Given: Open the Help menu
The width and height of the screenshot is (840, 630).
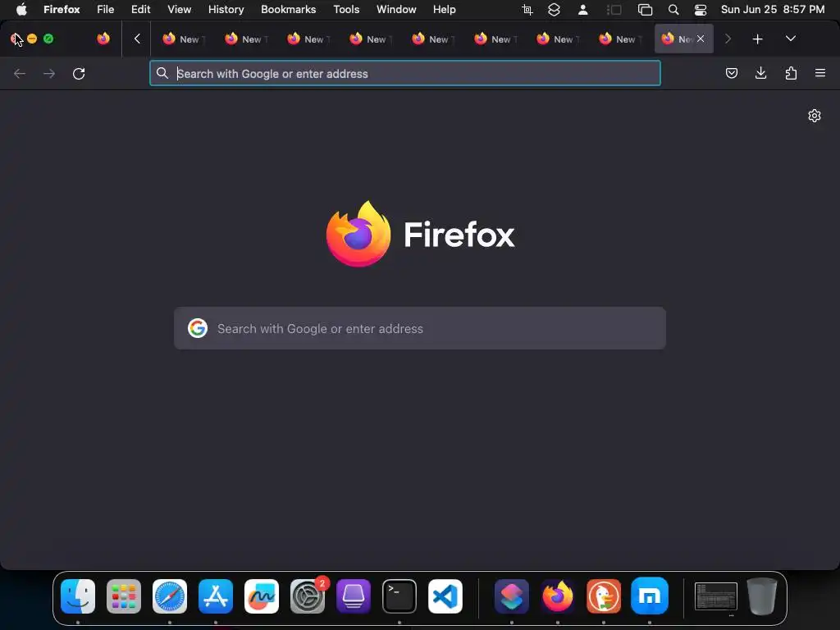Looking at the screenshot, I should (444, 10).
